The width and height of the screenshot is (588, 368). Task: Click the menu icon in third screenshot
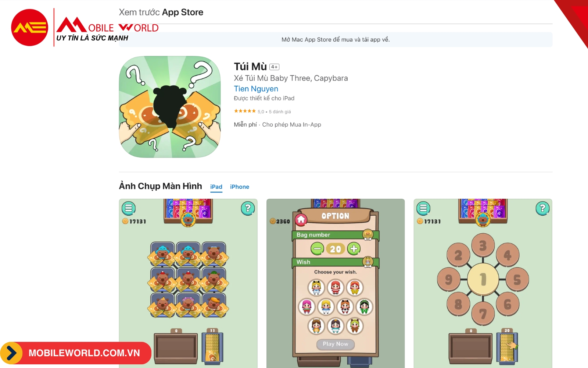pos(423,208)
